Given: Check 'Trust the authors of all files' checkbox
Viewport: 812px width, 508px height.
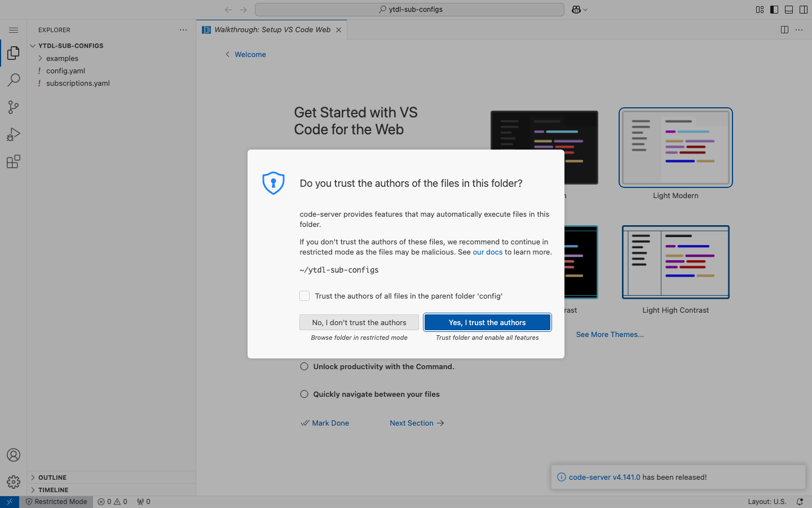Looking at the screenshot, I should point(304,296).
